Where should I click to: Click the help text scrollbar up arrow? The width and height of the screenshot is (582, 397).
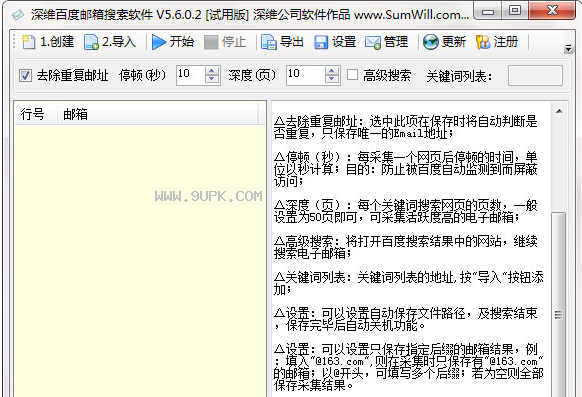click(559, 111)
